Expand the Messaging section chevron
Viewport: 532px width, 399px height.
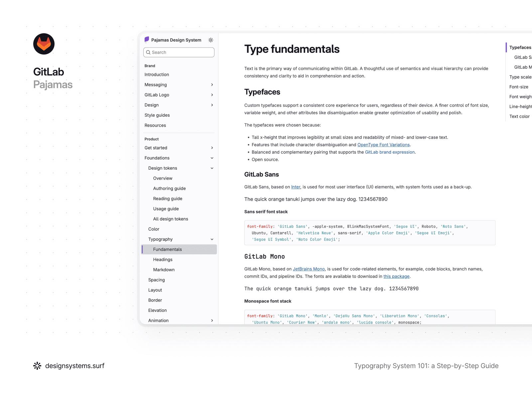(x=212, y=85)
